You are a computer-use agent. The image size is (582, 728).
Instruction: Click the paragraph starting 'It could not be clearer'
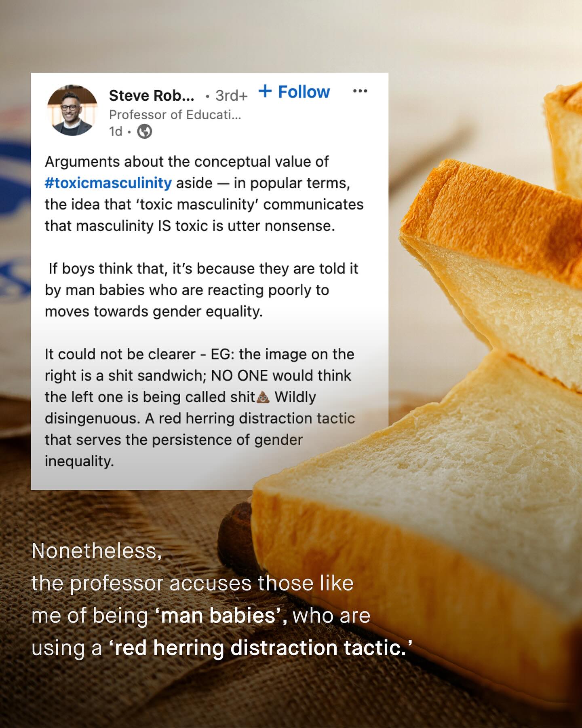tap(200, 407)
